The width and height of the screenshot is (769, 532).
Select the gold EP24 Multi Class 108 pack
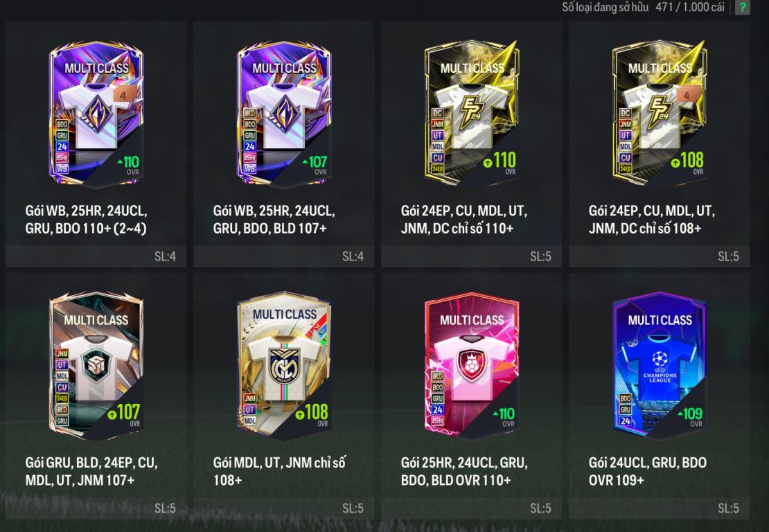coord(660,113)
